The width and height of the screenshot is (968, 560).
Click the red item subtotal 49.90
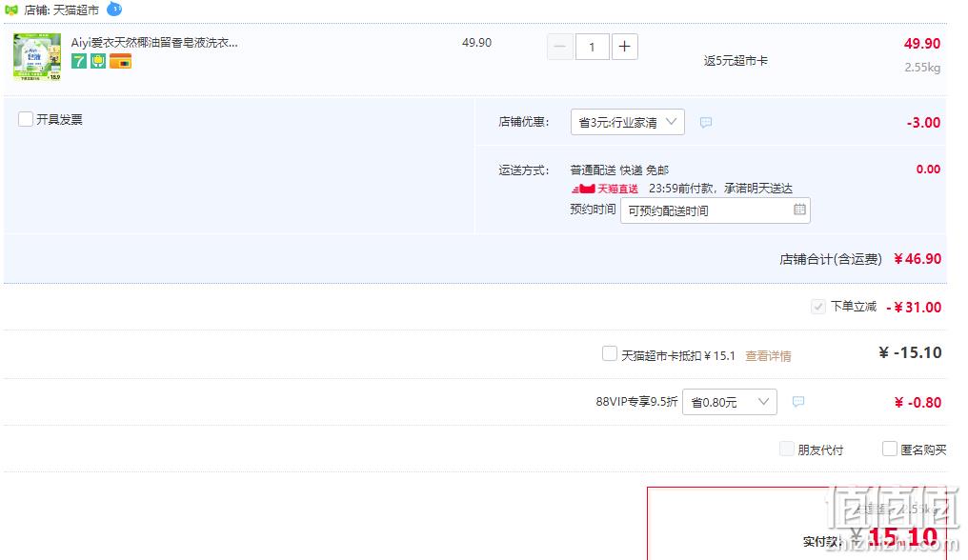pyautogui.click(x=922, y=44)
